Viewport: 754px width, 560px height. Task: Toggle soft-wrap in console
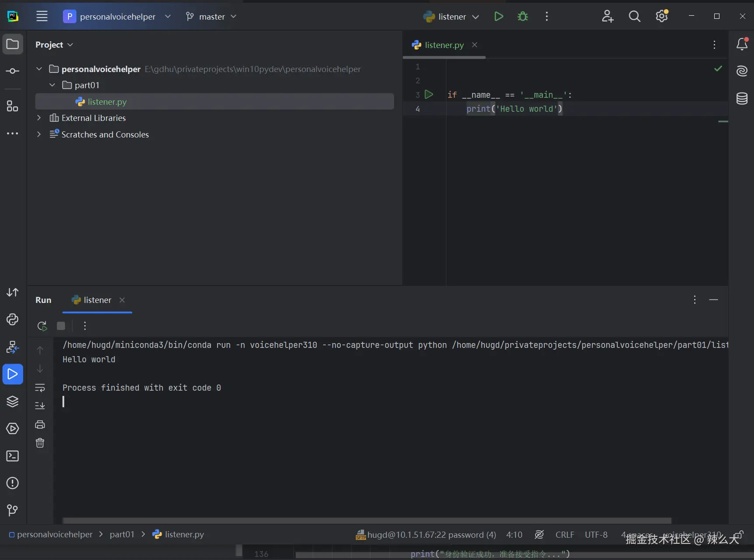(40, 388)
